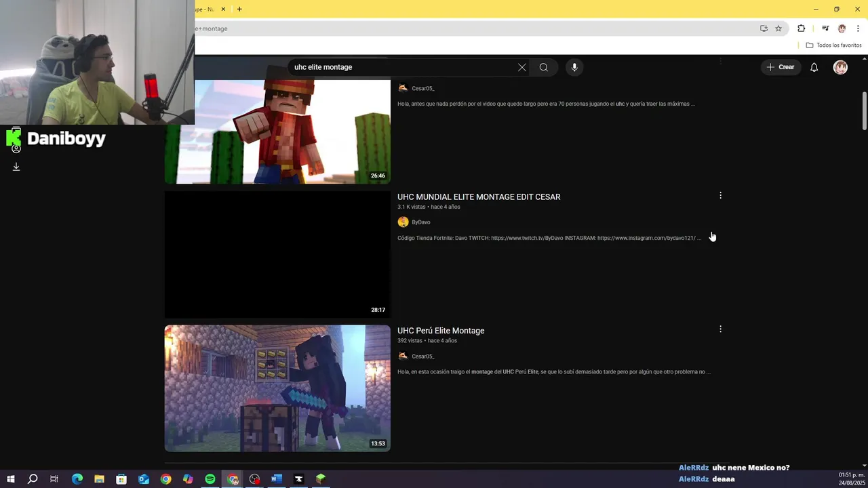Open Task View on taskbar
Screen dimensions: 868x488
[54, 479]
